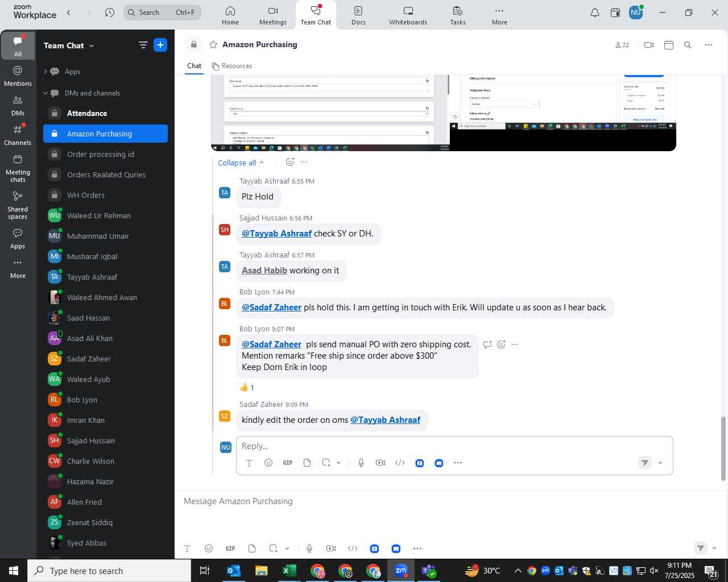Open chat with Bob Lyon

tap(105, 400)
